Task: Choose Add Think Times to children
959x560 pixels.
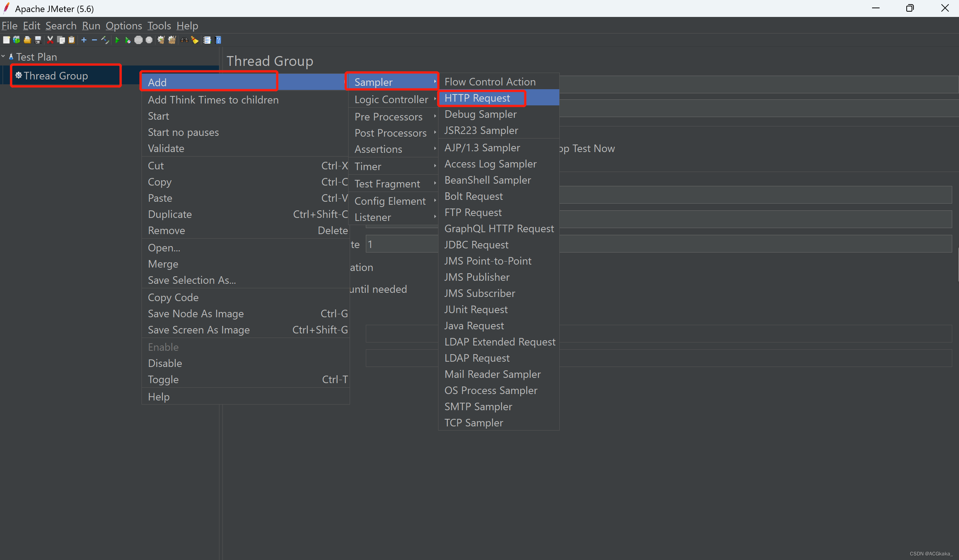Action: 245,100
